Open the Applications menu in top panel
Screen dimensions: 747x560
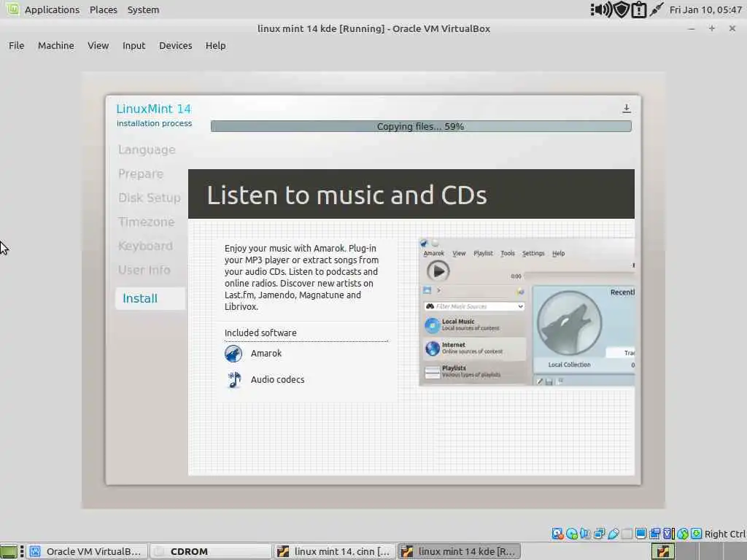point(52,9)
